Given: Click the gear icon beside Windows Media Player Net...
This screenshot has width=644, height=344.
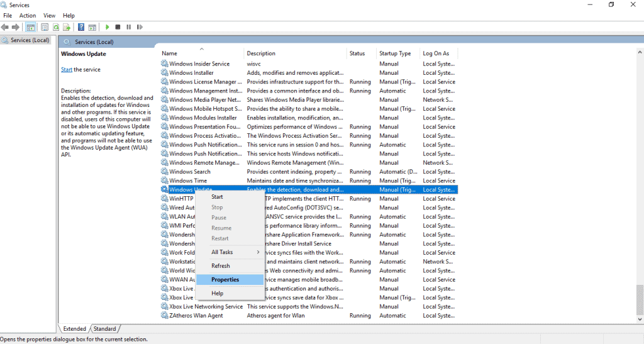Looking at the screenshot, I should tap(164, 100).
